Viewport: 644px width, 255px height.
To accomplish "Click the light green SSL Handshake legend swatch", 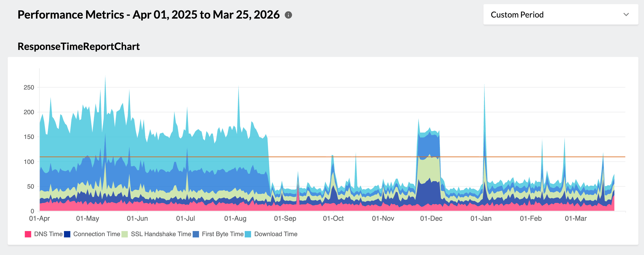I will pyautogui.click(x=125, y=234).
